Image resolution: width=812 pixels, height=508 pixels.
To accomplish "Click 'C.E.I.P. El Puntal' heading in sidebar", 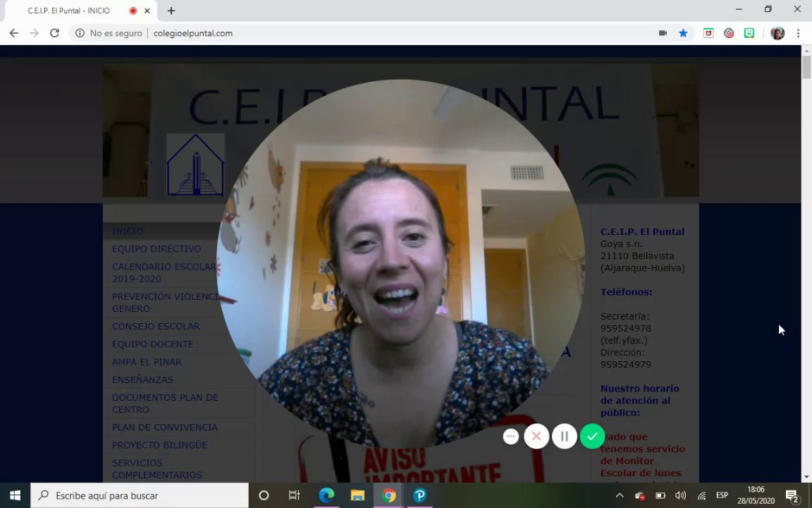I will (642, 231).
